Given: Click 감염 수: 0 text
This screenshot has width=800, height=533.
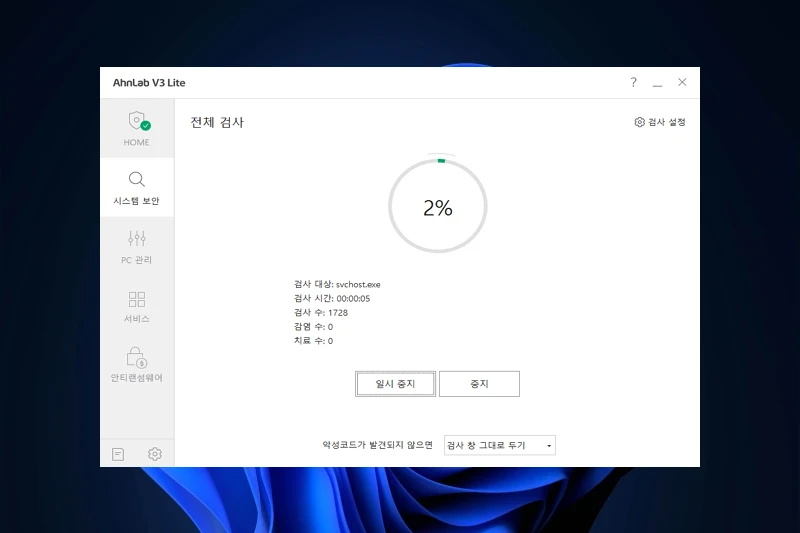Looking at the screenshot, I should (313, 326).
